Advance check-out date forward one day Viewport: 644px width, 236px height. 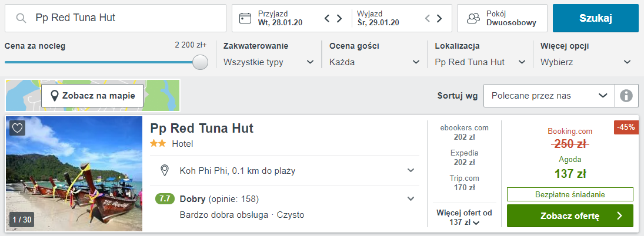(439, 18)
